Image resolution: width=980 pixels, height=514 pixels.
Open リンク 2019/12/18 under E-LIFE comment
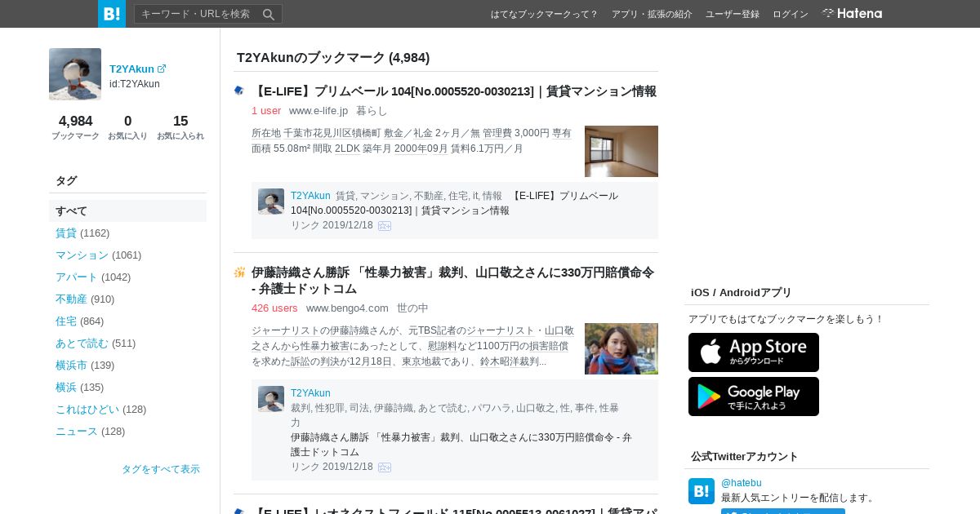[x=332, y=225]
